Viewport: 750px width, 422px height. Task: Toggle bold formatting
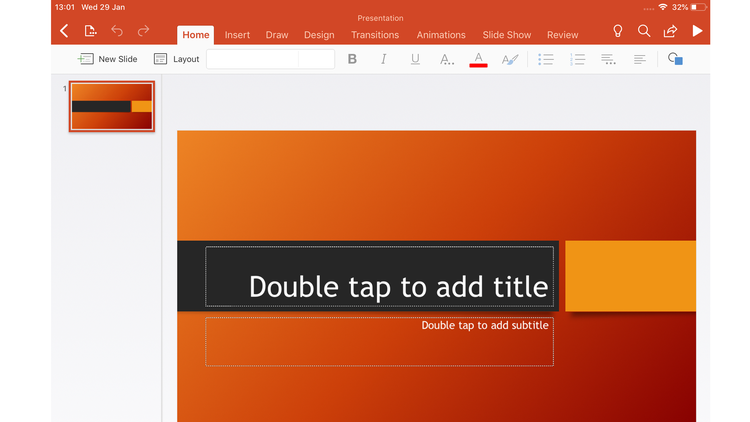point(352,59)
